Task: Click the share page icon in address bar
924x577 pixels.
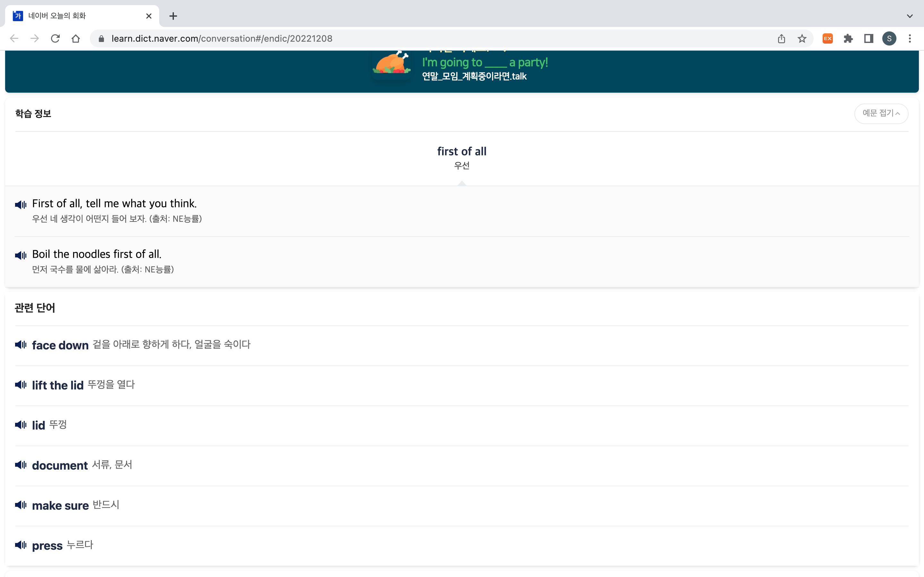Action: [x=781, y=38]
